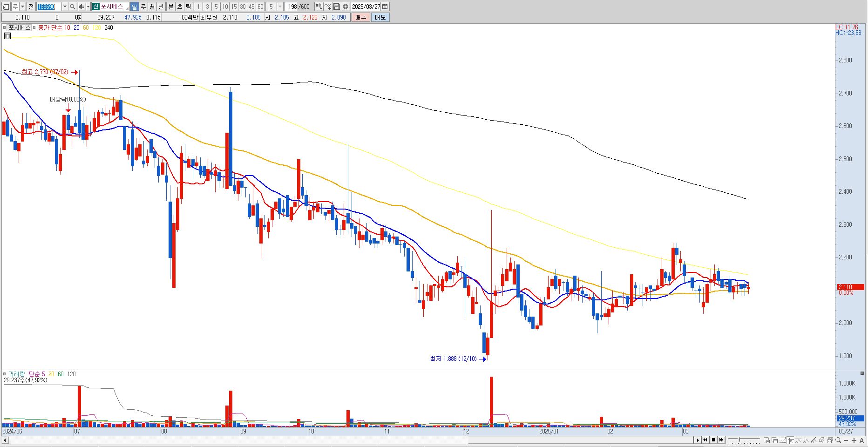
Task: Click the stop button on bottom playback bar
Action: [713, 440]
